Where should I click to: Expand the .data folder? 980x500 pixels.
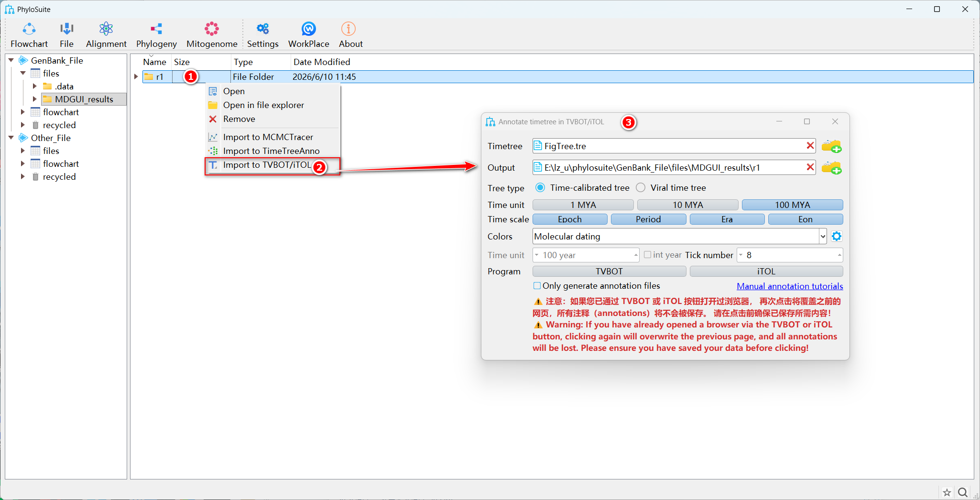34,86
